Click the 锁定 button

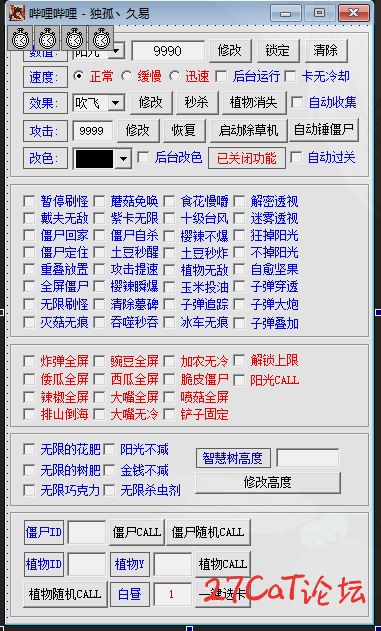tap(278, 51)
